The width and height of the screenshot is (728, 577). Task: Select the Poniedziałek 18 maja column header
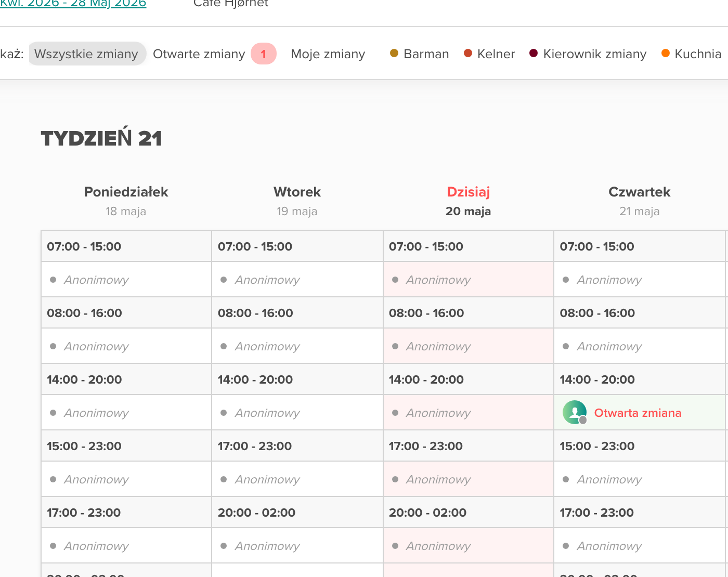126,201
